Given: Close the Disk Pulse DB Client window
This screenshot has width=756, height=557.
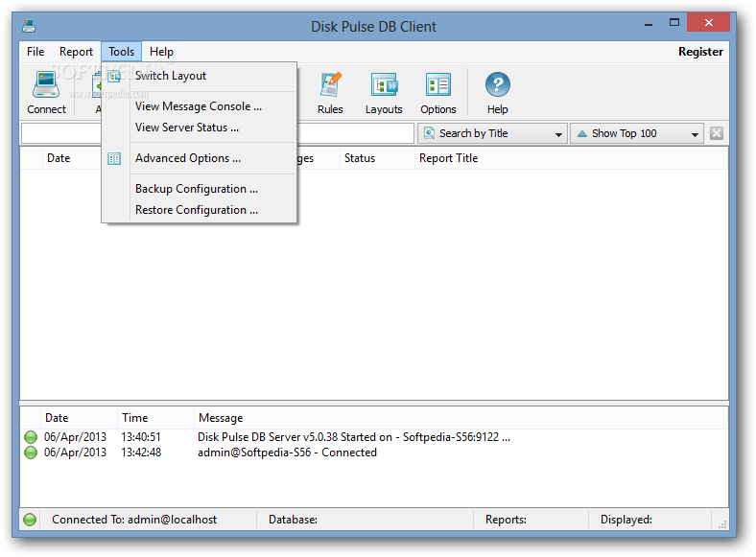Looking at the screenshot, I should click(708, 22).
